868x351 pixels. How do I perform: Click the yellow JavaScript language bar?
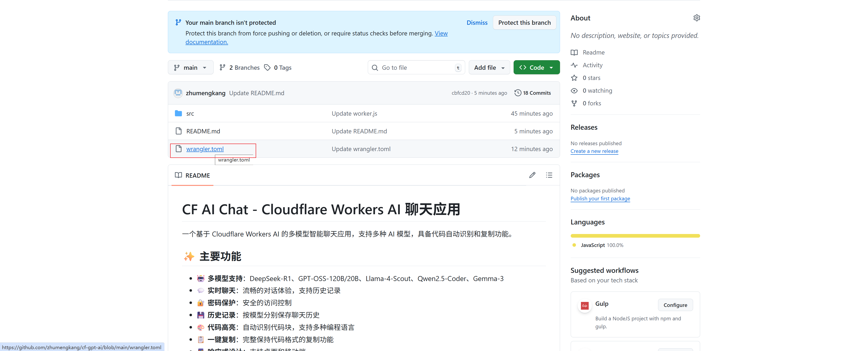635,236
